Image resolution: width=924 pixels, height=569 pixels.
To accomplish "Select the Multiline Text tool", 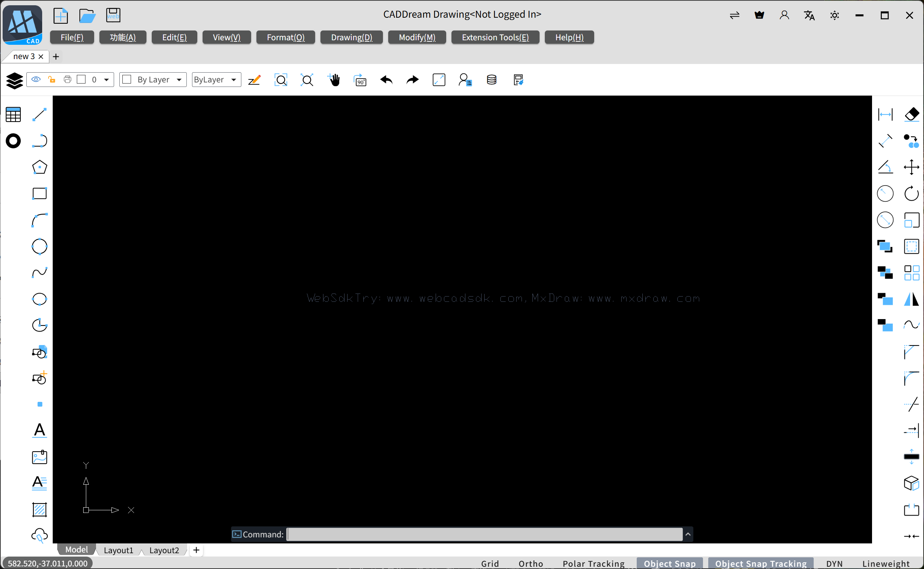I will [x=40, y=483].
